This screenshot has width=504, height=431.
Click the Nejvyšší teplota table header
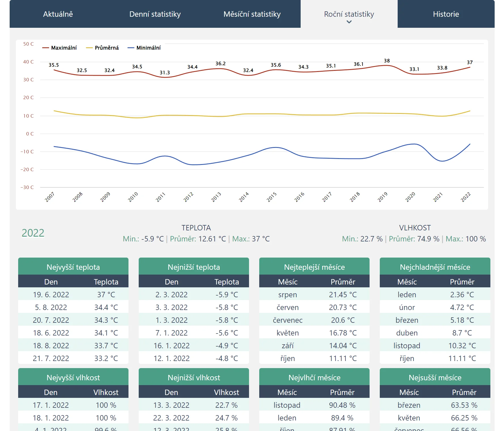[x=73, y=267]
